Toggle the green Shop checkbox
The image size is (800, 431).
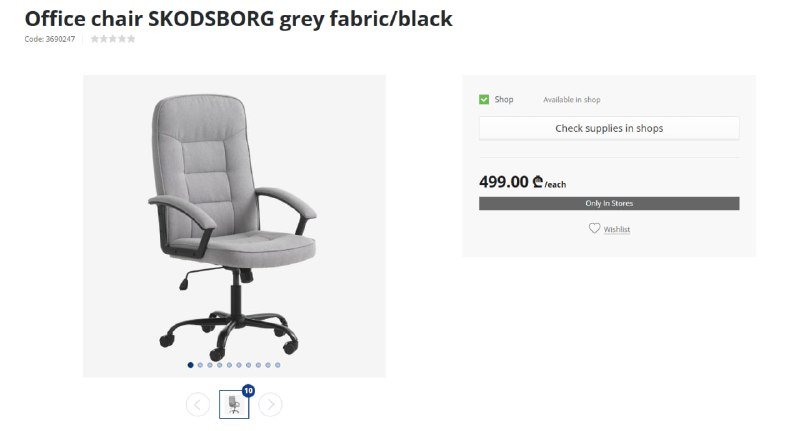coord(484,99)
